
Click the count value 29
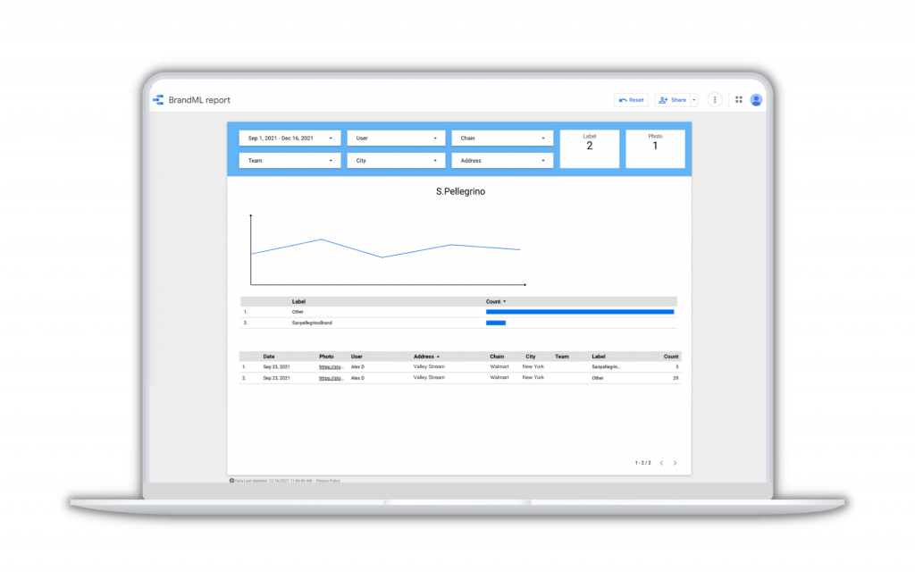click(676, 378)
